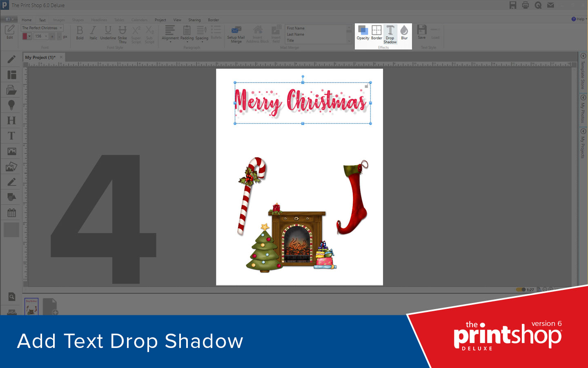Image resolution: width=588 pixels, height=368 pixels.
Task: Select Last Name in mail merge list
Action: click(296, 34)
